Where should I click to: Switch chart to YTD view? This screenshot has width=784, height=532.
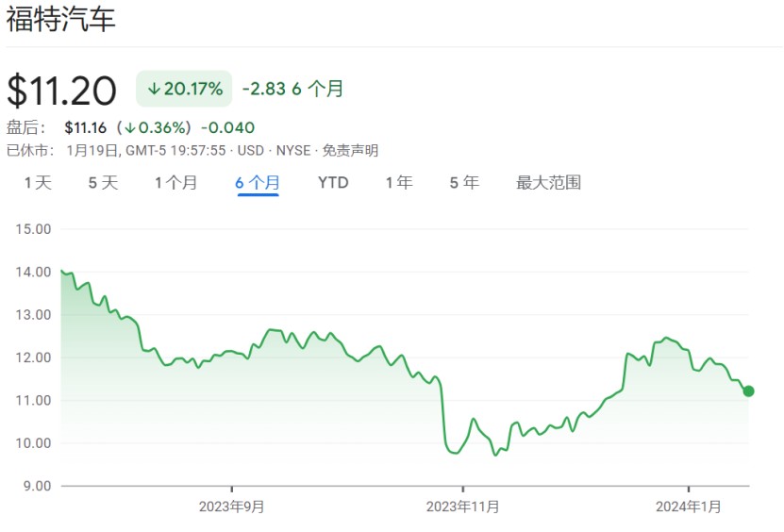[333, 183]
